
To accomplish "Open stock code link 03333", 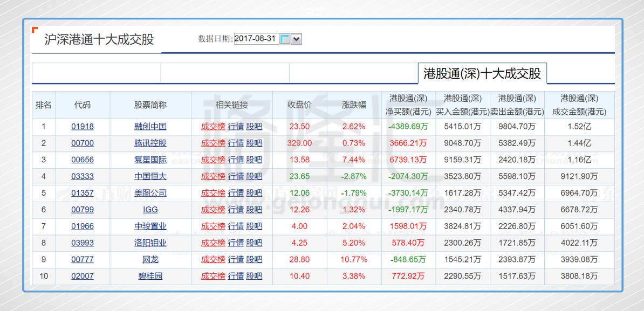I will (x=83, y=176).
